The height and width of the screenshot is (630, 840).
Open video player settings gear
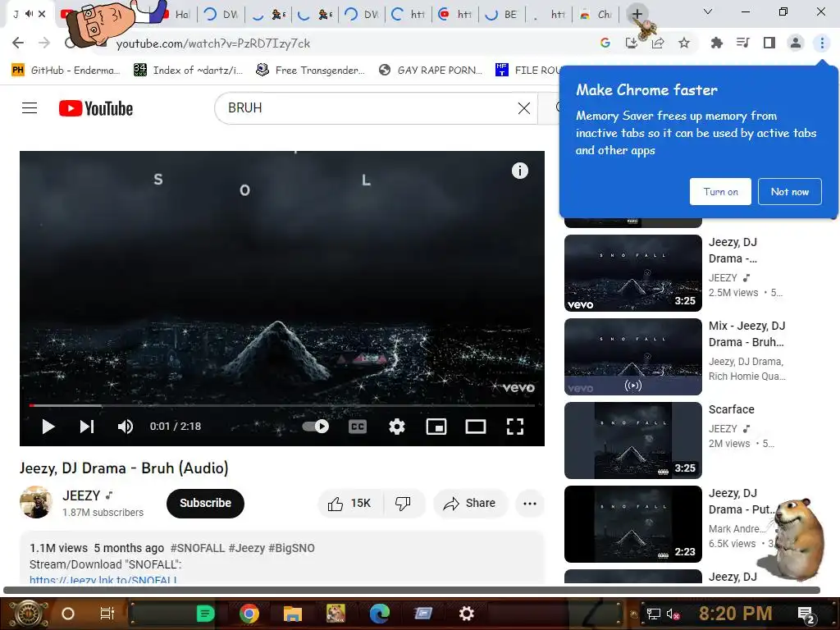click(396, 427)
